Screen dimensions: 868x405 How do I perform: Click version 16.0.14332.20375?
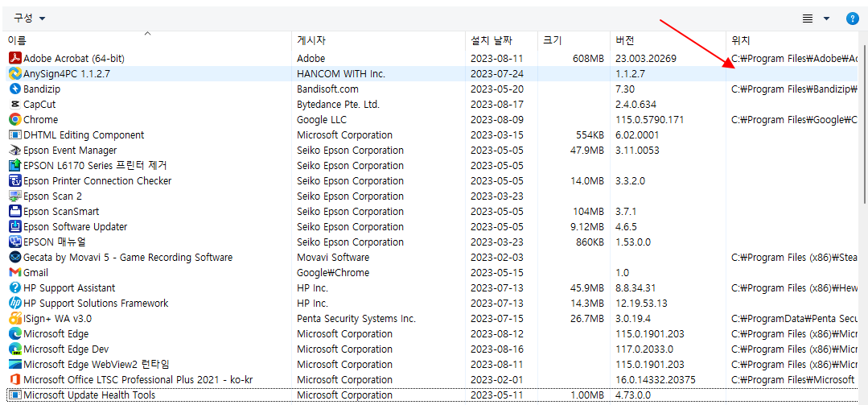pyautogui.click(x=656, y=379)
